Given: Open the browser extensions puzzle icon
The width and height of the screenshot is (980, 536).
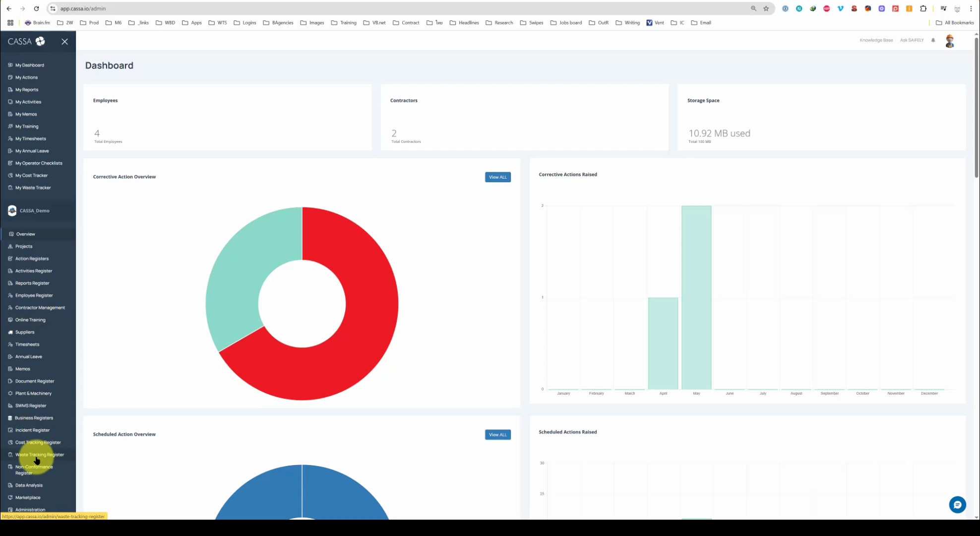Looking at the screenshot, I should tap(923, 8).
